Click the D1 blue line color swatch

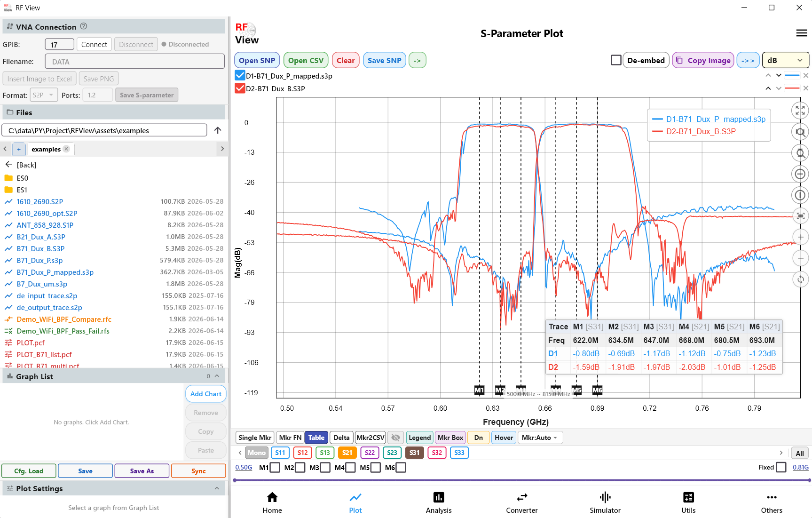(792, 76)
